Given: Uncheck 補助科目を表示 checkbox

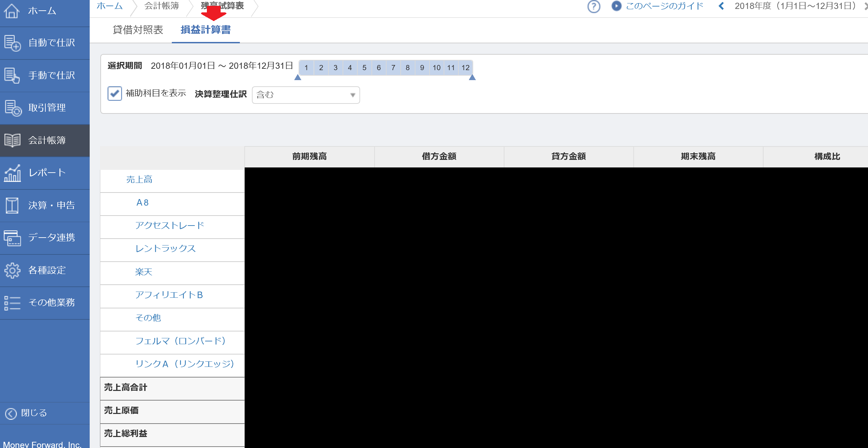Looking at the screenshot, I should click(114, 94).
